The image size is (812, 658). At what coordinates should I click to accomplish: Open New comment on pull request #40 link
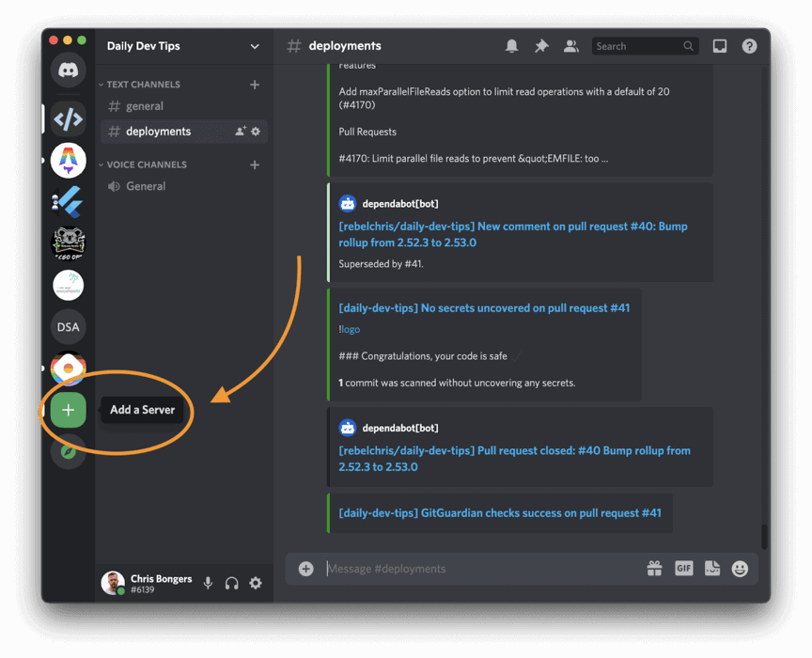click(x=513, y=234)
